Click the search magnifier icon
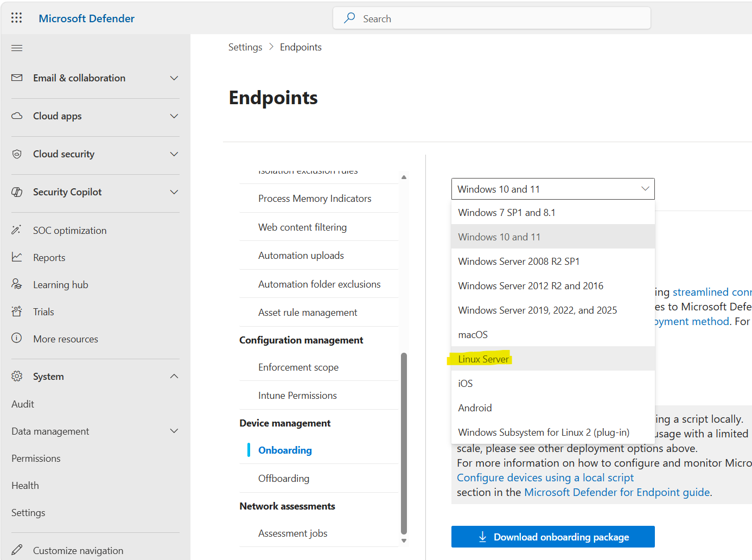The width and height of the screenshot is (752, 560). click(350, 18)
